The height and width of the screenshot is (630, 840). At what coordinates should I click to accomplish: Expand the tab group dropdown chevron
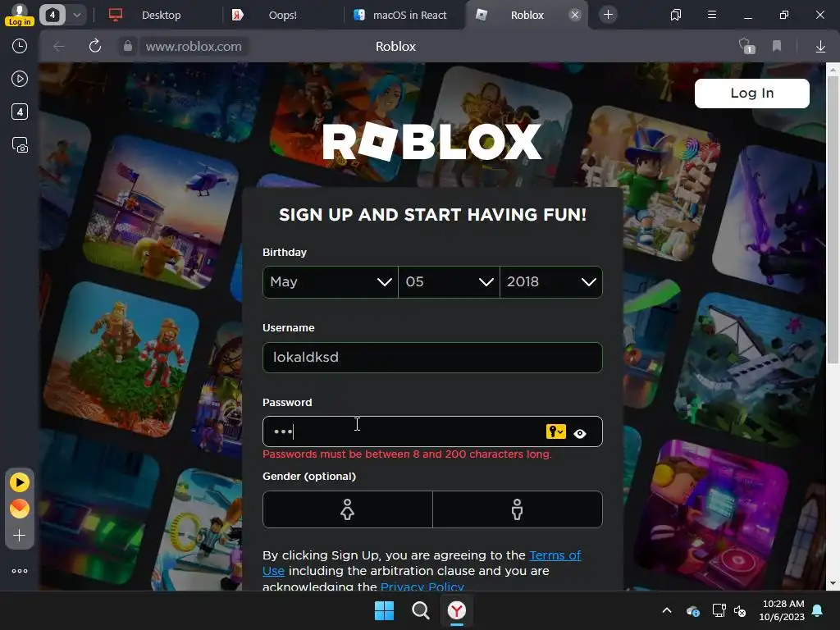(77, 15)
